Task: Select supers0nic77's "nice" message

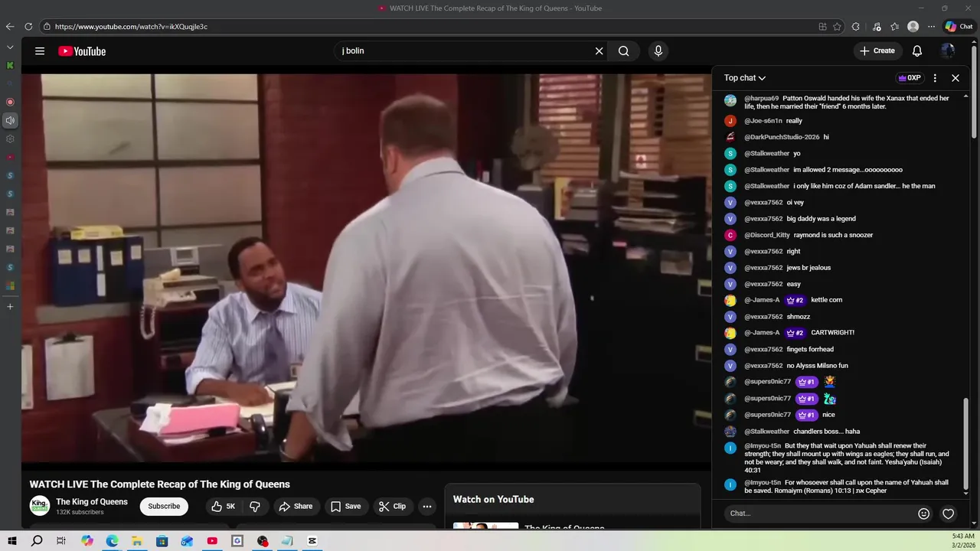Action: point(828,415)
